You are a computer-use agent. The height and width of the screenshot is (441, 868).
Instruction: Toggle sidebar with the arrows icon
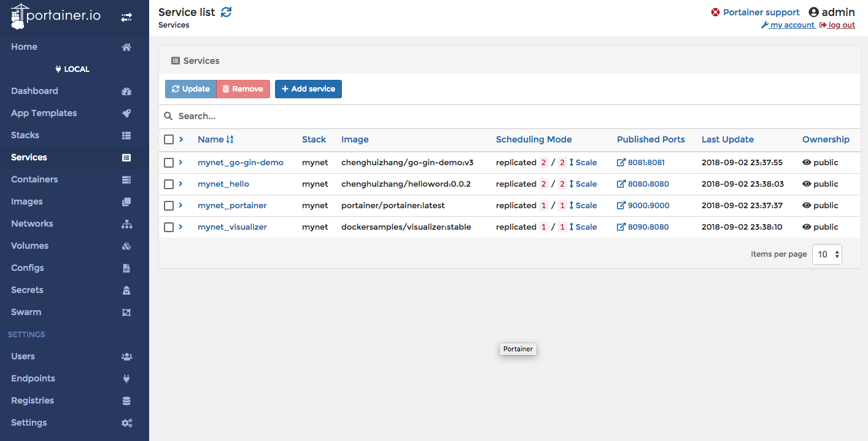click(x=126, y=18)
